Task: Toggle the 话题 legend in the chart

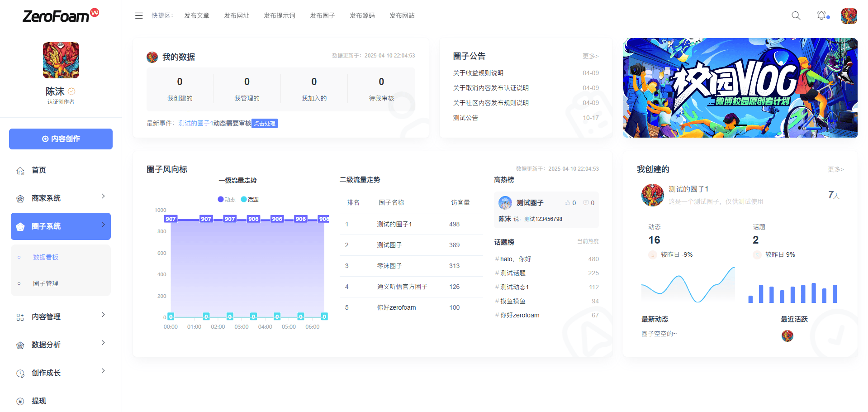Action: pos(250,199)
